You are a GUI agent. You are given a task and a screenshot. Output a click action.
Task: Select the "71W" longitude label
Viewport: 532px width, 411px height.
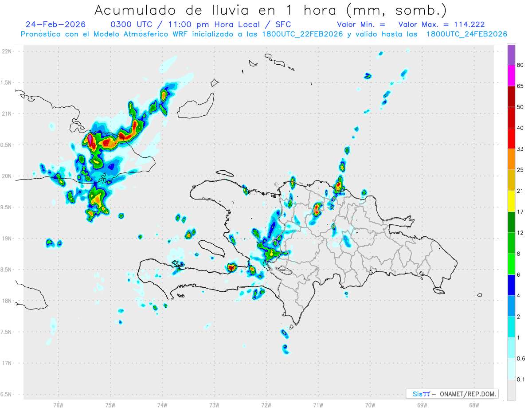pos(318,405)
